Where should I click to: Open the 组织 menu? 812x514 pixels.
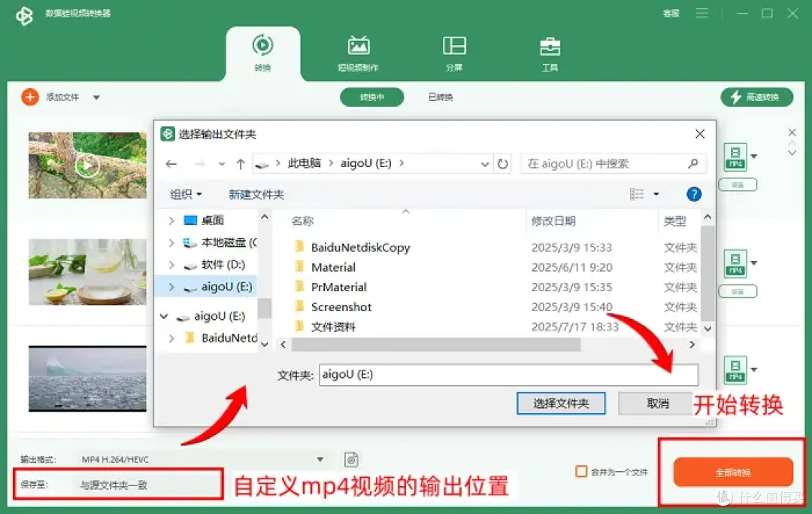pyautogui.click(x=186, y=194)
